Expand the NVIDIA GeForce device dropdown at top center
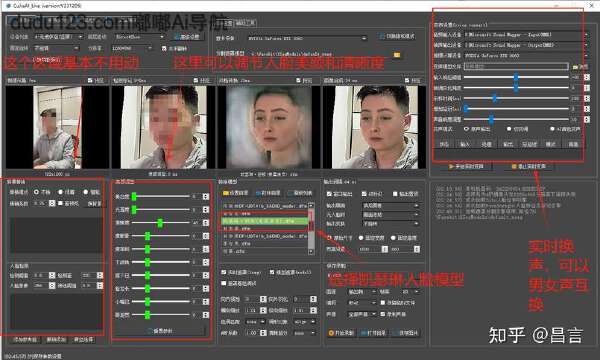The height and width of the screenshot is (360, 600). click(x=307, y=38)
